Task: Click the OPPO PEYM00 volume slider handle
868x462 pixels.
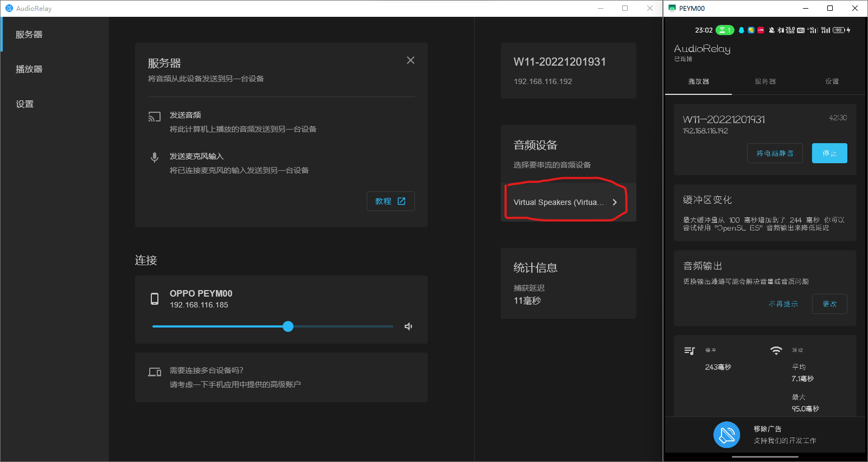Action: (x=288, y=326)
